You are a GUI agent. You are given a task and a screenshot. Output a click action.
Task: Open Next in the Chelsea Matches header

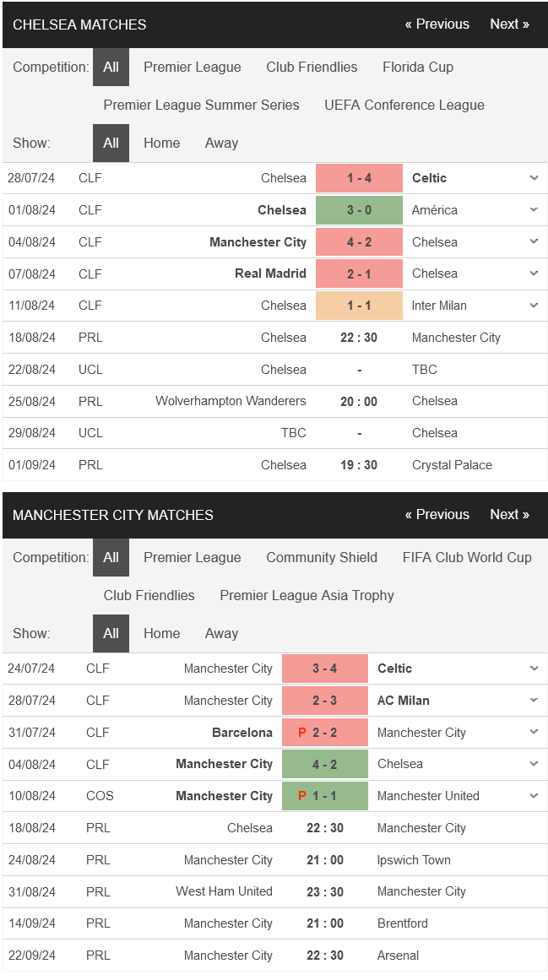coord(509,24)
